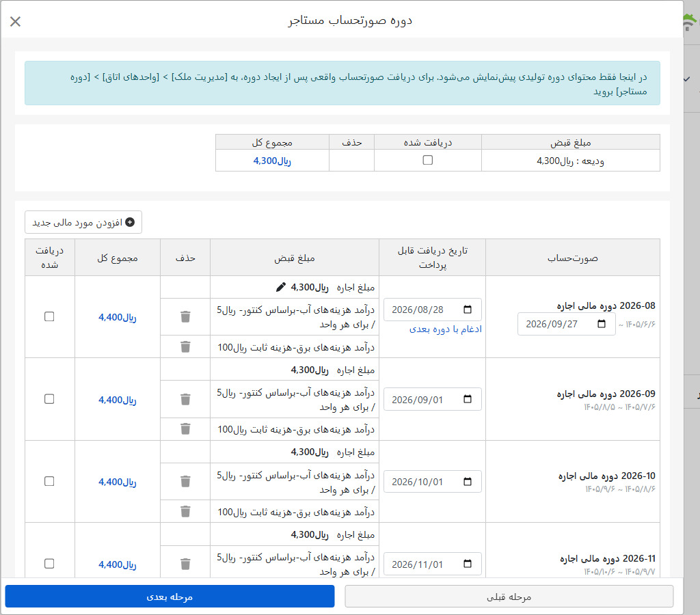The height and width of the screenshot is (615, 700).
Task: Delete the electricity fixed cost in the 2026-08 period
Action: (x=185, y=346)
